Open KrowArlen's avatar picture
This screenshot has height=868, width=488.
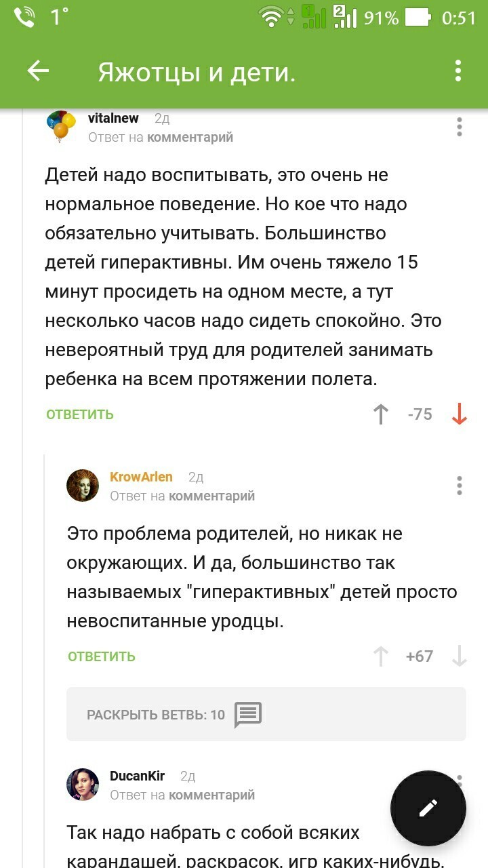(83, 486)
